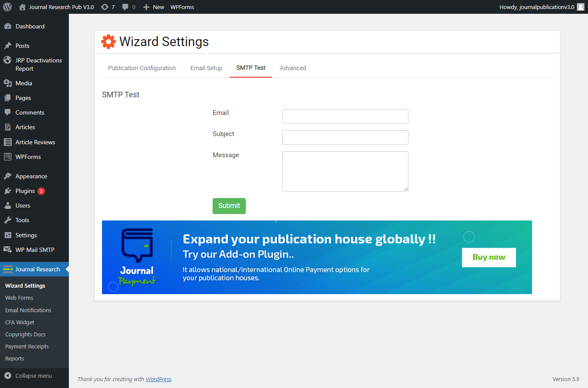Click the Plugins plug icon
The width and height of the screenshot is (588, 388).
pyautogui.click(x=8, y=191)
